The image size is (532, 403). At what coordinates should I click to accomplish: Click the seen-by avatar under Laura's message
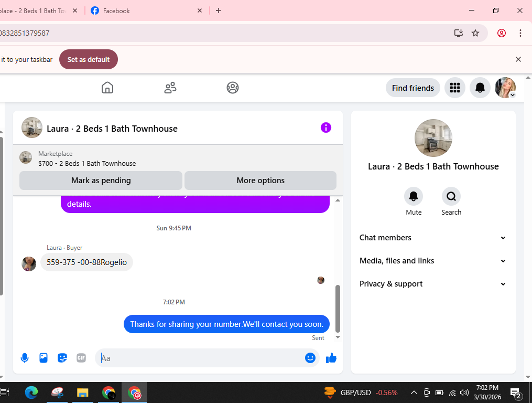(321, 280)
